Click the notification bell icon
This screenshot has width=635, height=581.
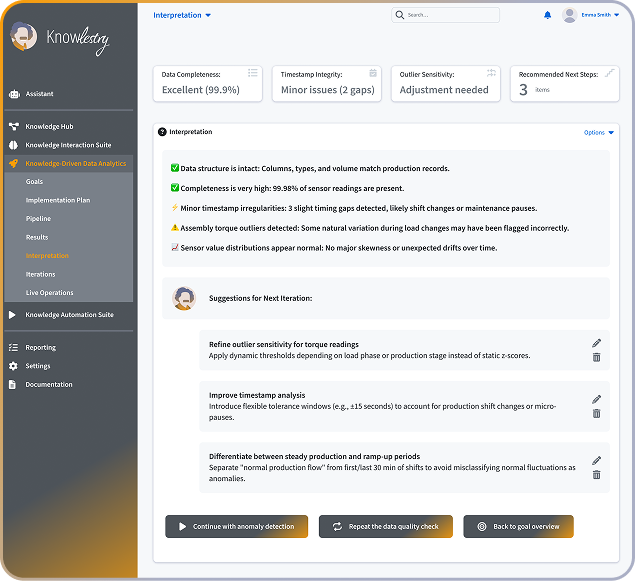[547, 15]
